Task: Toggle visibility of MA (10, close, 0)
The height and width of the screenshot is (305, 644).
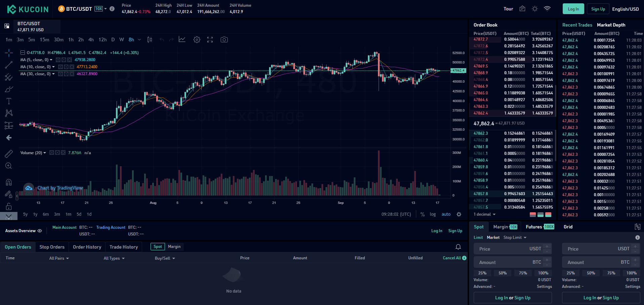Action: (x=60, y=67)
